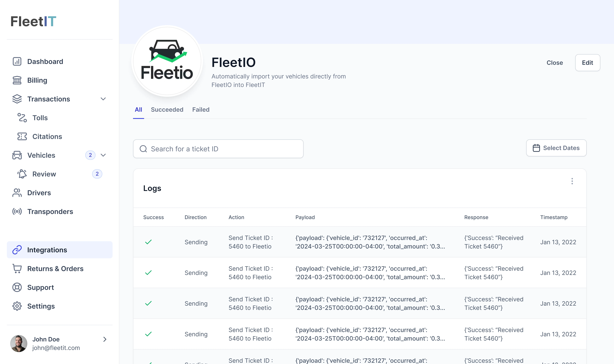The image size is (614, 364).
Task: Collapse the Transactions section chevron
Action: pyautogui.click(x=103, y=99)
